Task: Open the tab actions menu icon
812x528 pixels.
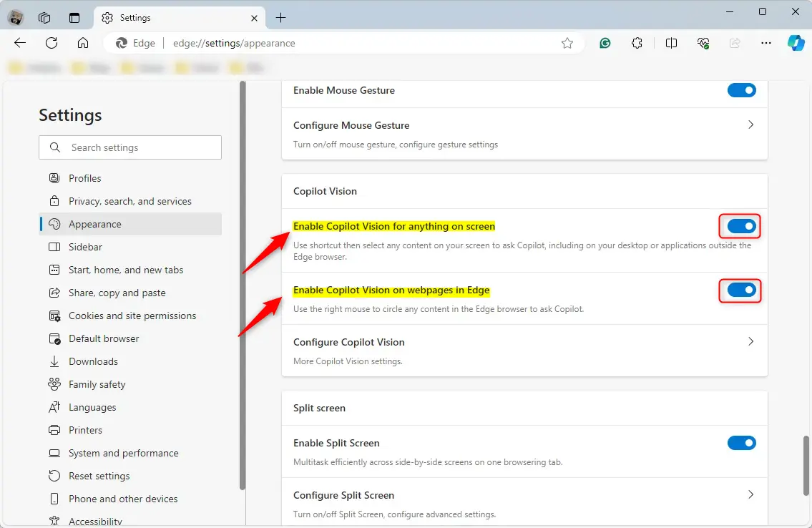Action: (x=74, y=18)
